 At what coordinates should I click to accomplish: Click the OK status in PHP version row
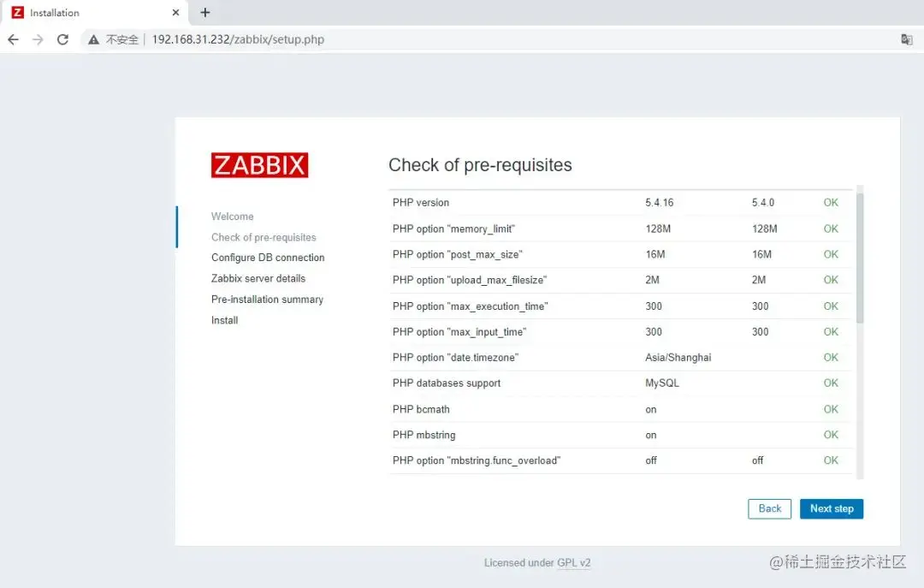[830, 202]
